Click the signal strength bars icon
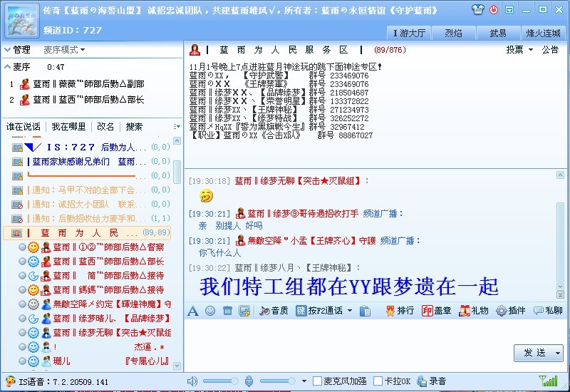The image size is (570, 392). coord(548,381)
